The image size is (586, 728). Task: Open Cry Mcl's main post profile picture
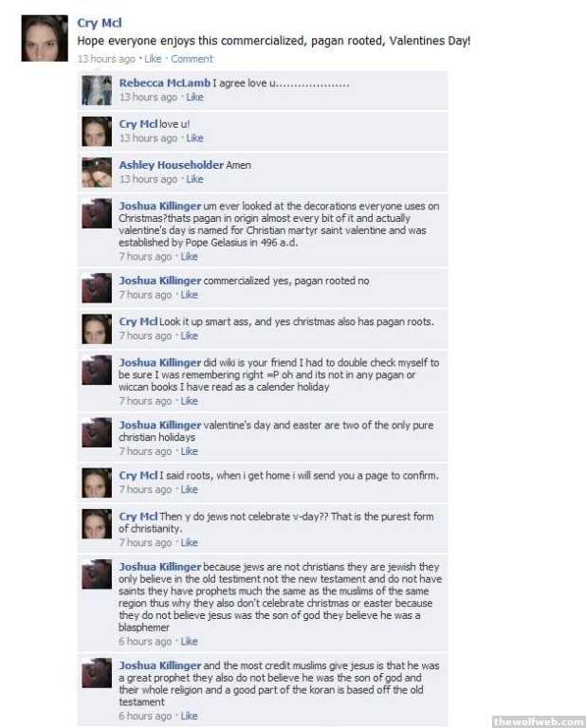[45, 38]
